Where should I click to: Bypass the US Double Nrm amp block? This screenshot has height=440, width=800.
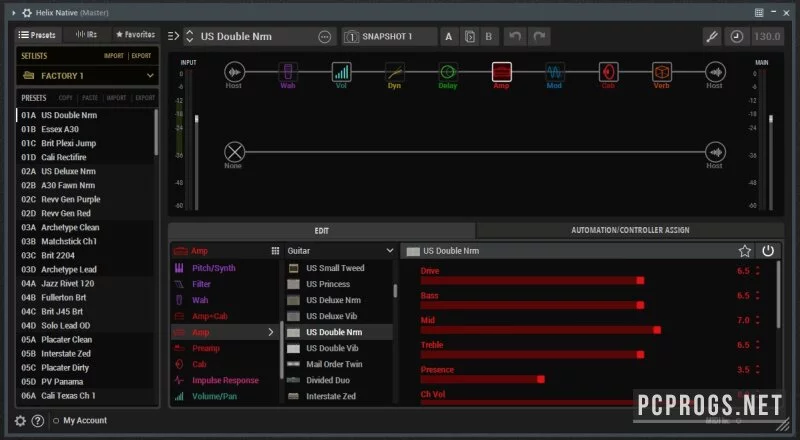coord(768,251)
